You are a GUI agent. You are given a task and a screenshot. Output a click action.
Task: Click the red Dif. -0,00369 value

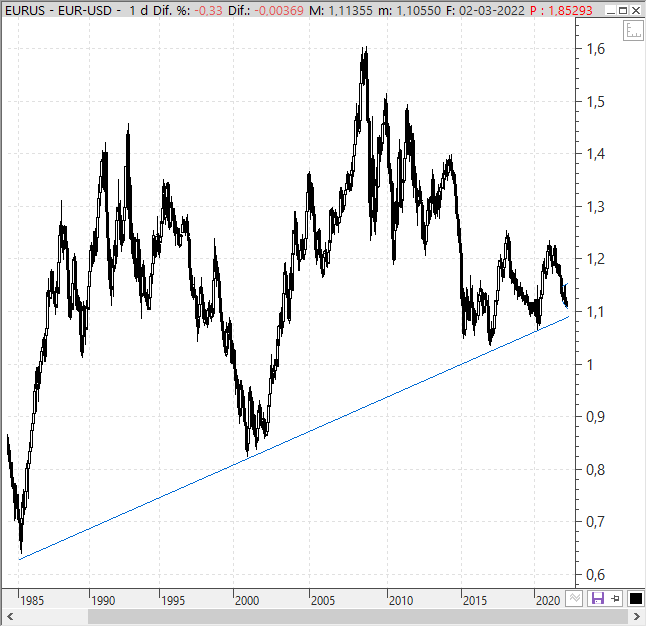[x=279, y=10]
